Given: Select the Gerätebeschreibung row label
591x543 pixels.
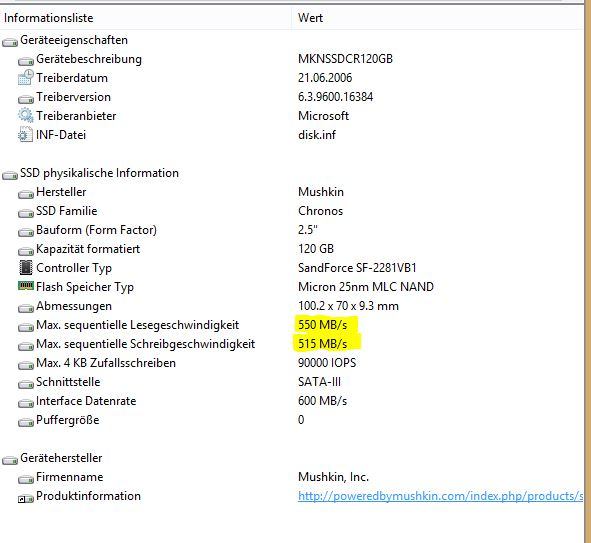Looking at the screenshot, I should [x=89, y=59].
